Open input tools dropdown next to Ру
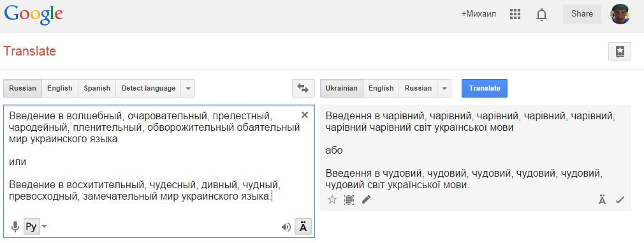 click(45, 226)
